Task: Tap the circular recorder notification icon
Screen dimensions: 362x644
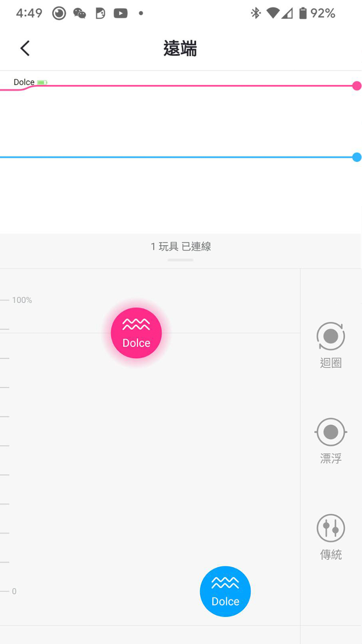Action: tap(59, 14)
